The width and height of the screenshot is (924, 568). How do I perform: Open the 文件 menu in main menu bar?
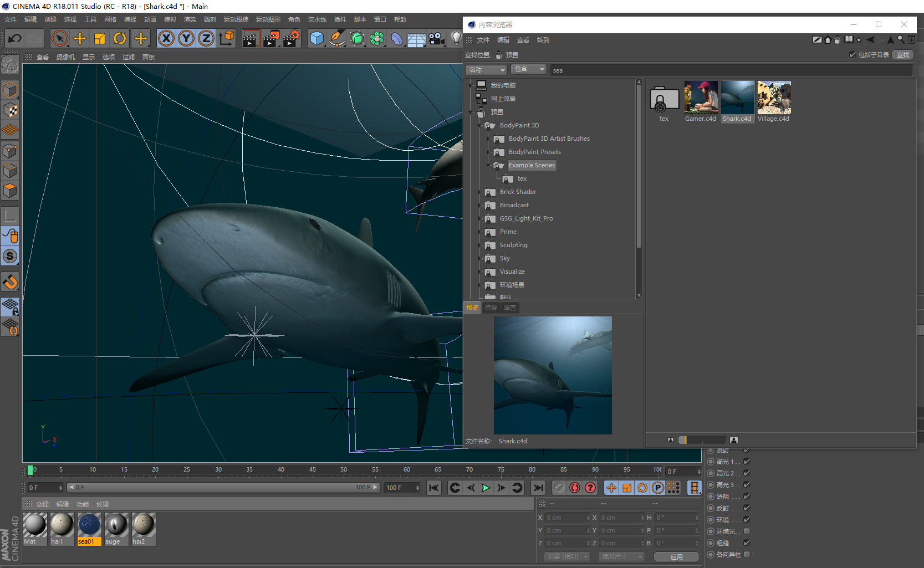click(11, 19)
